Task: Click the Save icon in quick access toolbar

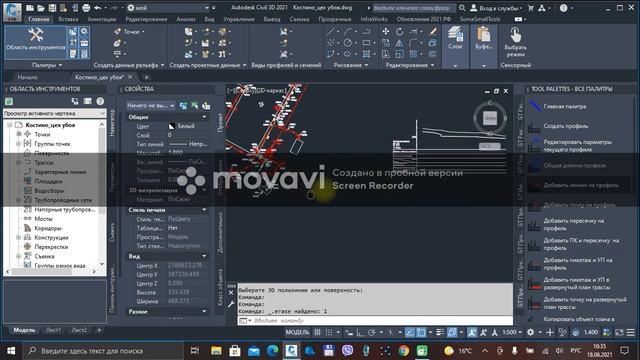Action: (52, 8)
